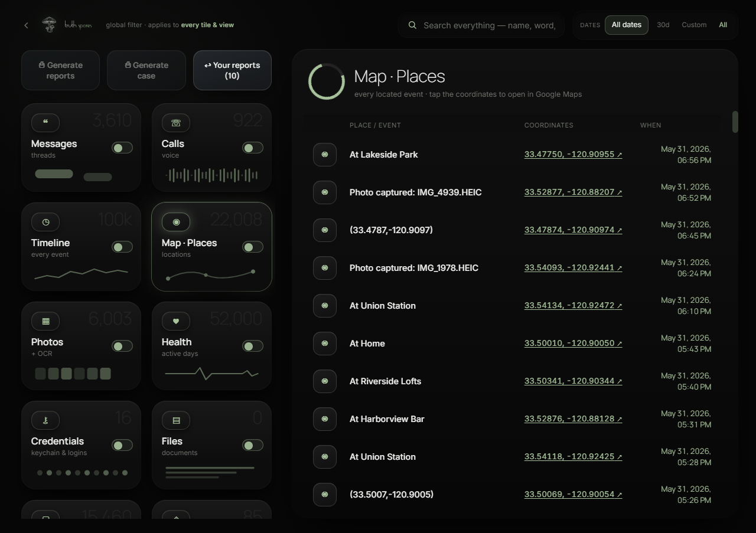Select location icon for (33.4787,-120.9097) row
Image resolution: width=756 pixels, height=533 pixels.
(325, 230)
